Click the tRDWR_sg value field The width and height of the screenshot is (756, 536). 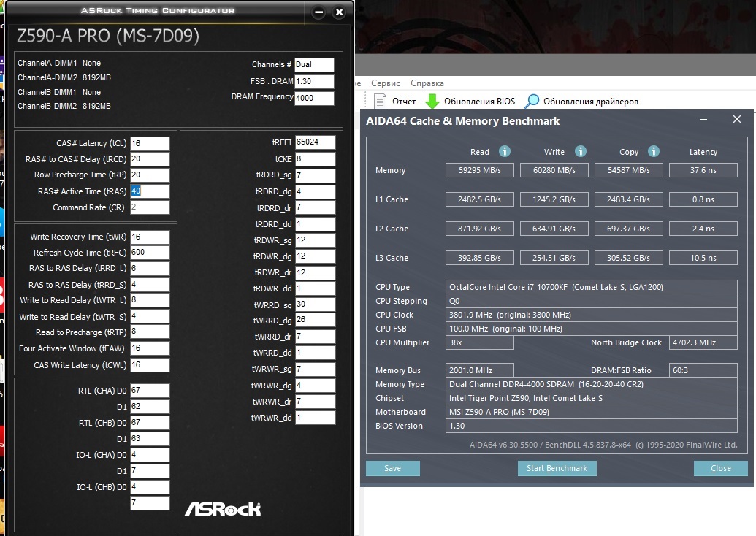316,240
